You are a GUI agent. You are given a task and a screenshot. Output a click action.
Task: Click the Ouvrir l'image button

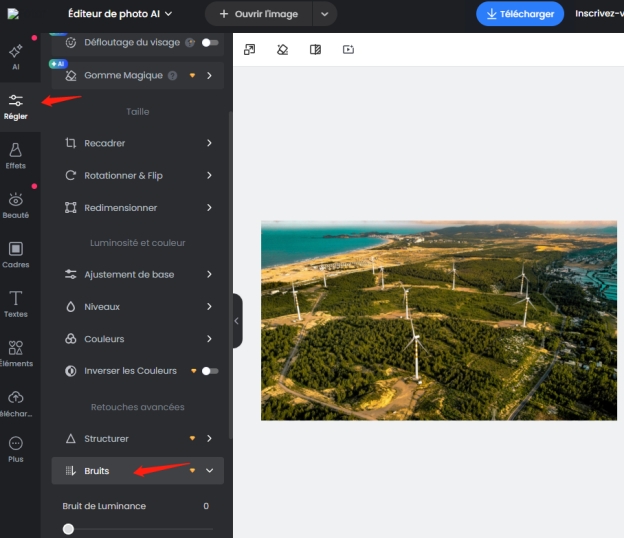258,14
